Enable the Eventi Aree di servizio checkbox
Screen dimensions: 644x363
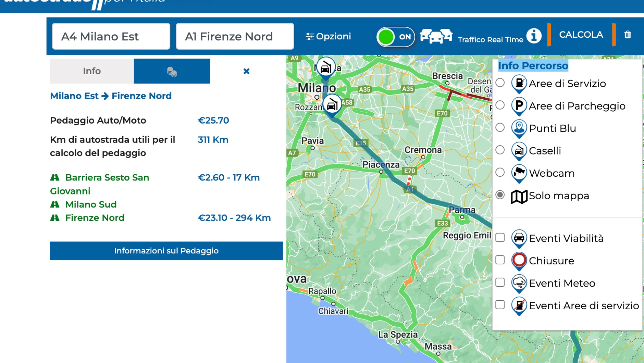point(500,305)
